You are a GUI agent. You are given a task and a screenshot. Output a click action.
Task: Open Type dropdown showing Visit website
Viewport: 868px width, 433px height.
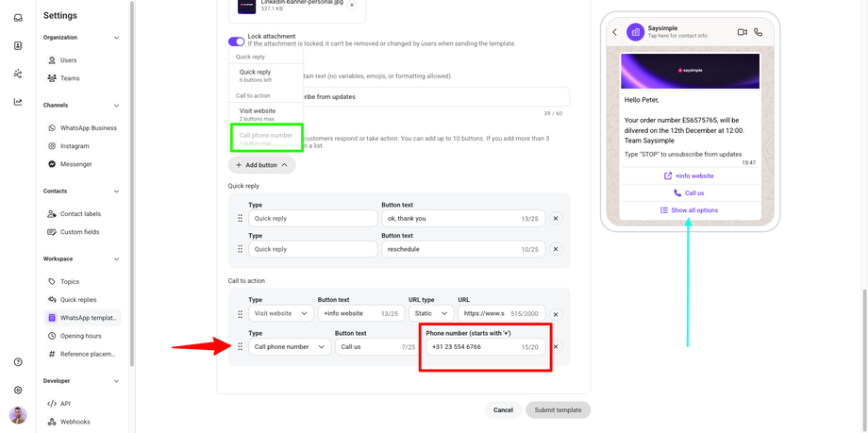click(281, 313)
